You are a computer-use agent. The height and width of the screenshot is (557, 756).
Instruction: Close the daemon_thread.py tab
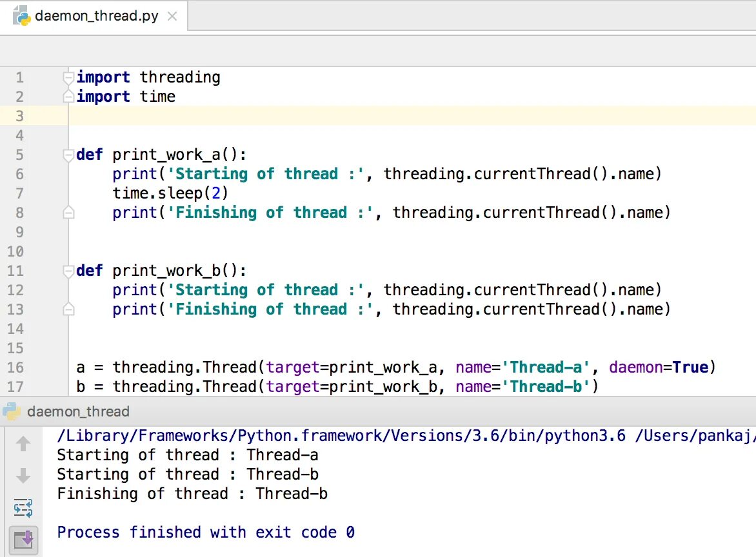tap(172, 16)
